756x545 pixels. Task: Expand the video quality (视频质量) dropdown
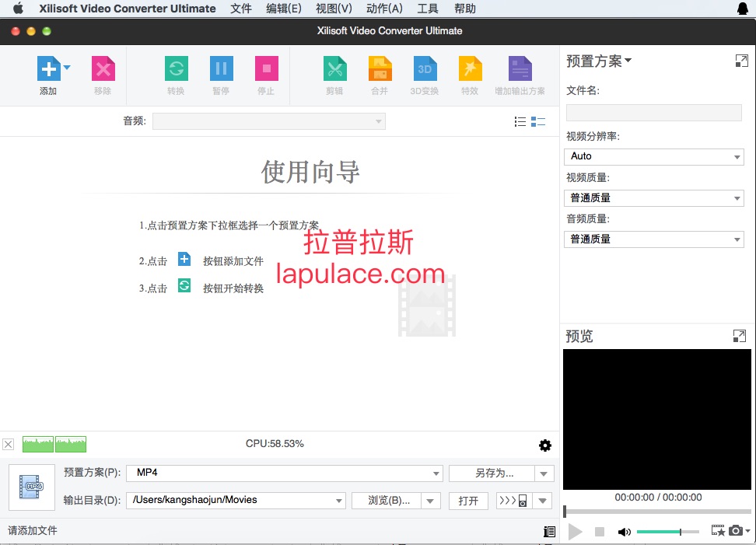point(653,198)
